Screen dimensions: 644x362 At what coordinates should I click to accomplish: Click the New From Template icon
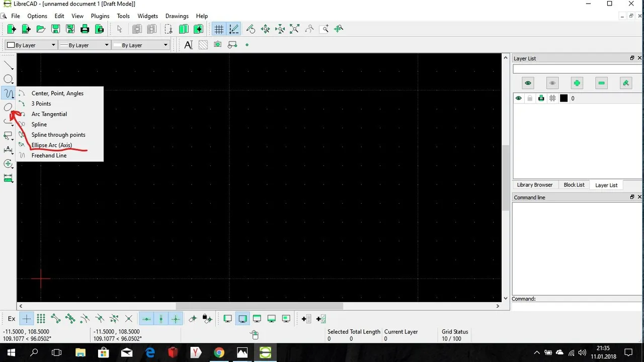point(26,29)
